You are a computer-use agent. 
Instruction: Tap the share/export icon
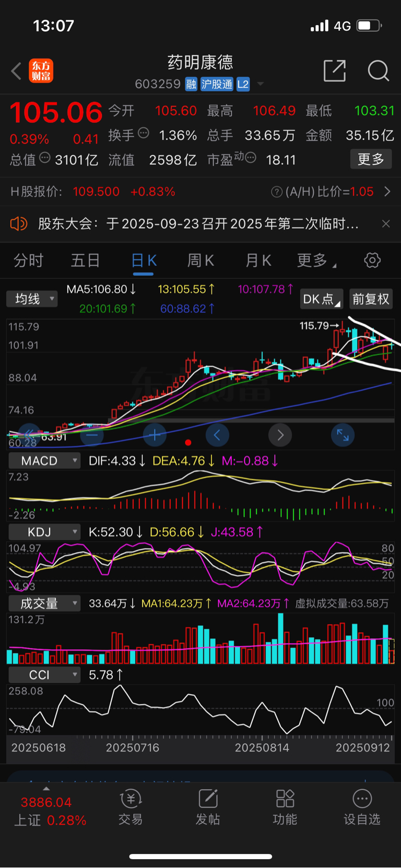335,70
